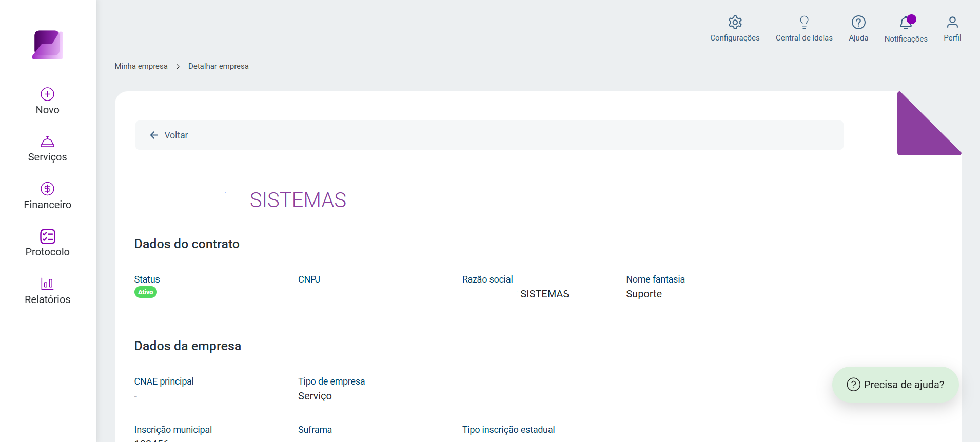Viewport: 980px width, 442px height.
Task: Click the Perfil label in header
Action: pos(952,38)
